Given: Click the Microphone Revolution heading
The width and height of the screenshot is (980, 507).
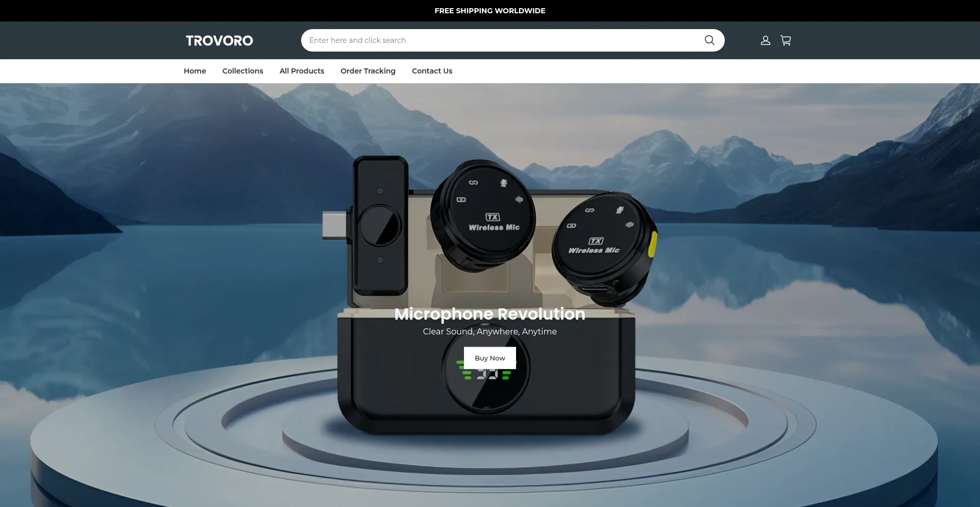Looking at the screenshot, I should pos(489,313).
